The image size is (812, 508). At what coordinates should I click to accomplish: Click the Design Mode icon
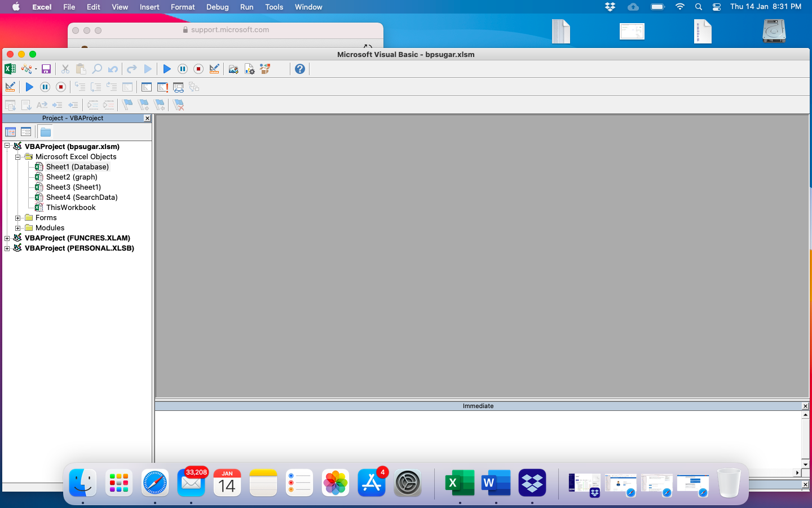214,69
